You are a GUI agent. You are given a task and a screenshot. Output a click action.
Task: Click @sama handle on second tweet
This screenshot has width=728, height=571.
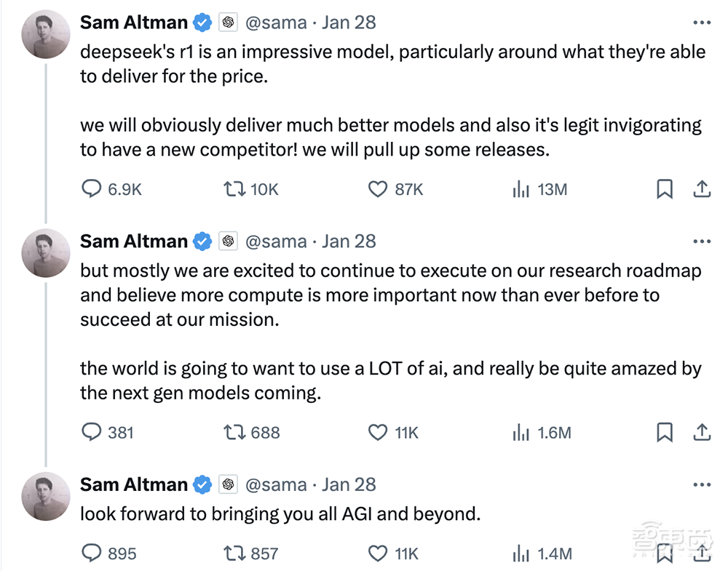click(276, 241)
